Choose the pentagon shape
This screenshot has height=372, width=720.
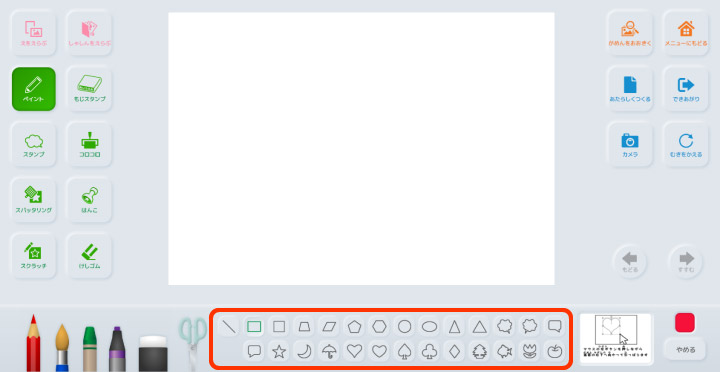coord(354,327)
